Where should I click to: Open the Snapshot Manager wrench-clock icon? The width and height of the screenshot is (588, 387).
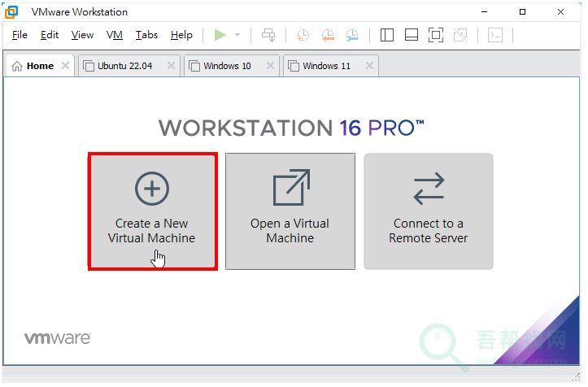coord(352,35)
